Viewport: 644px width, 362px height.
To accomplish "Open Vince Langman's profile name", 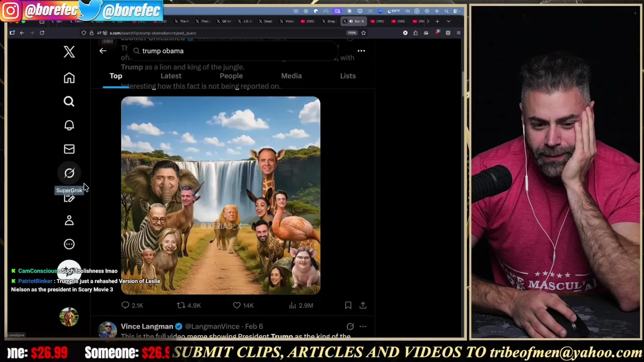I will pyautogui.click(x=147, y=326).
